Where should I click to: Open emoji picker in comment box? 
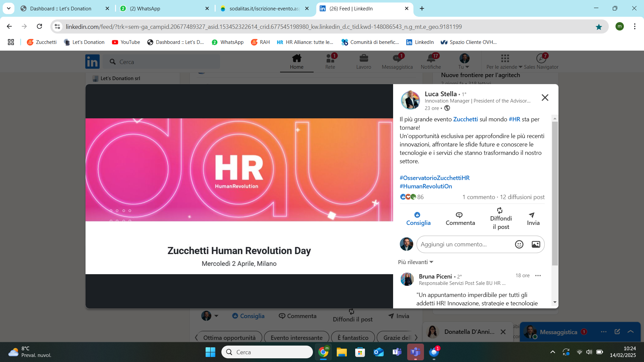point(519,244)
